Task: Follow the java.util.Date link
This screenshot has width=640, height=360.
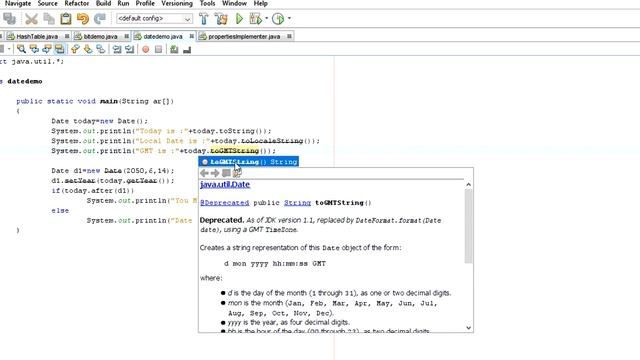Action: click(x=225, y=184)
